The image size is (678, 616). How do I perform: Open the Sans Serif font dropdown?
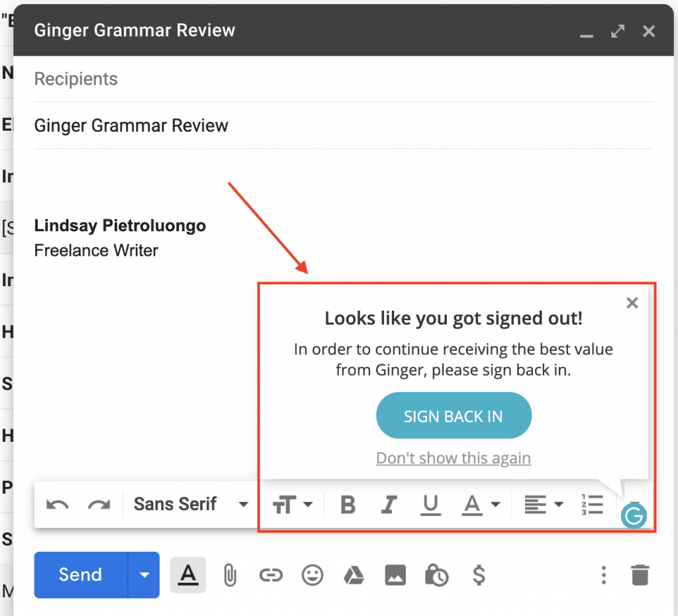(x=189, y=504)
